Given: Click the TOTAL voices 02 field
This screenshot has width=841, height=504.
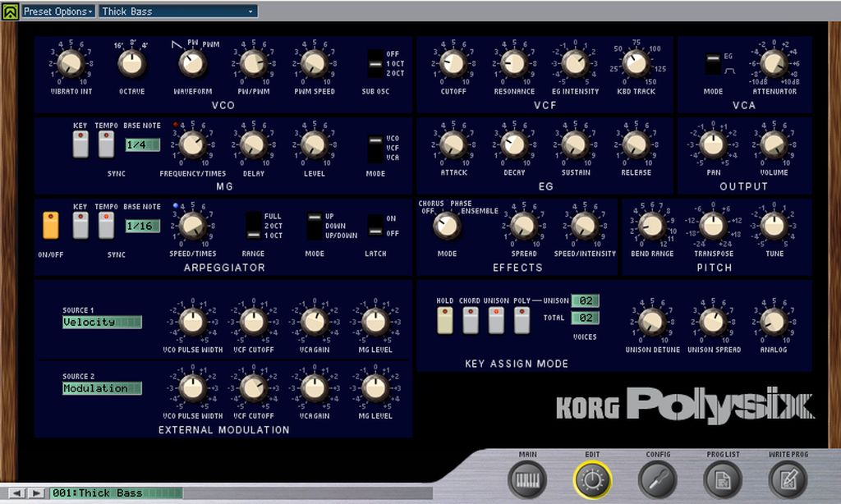Looking at the screenshot, I should pyautogui.click(x=585, y=318).
